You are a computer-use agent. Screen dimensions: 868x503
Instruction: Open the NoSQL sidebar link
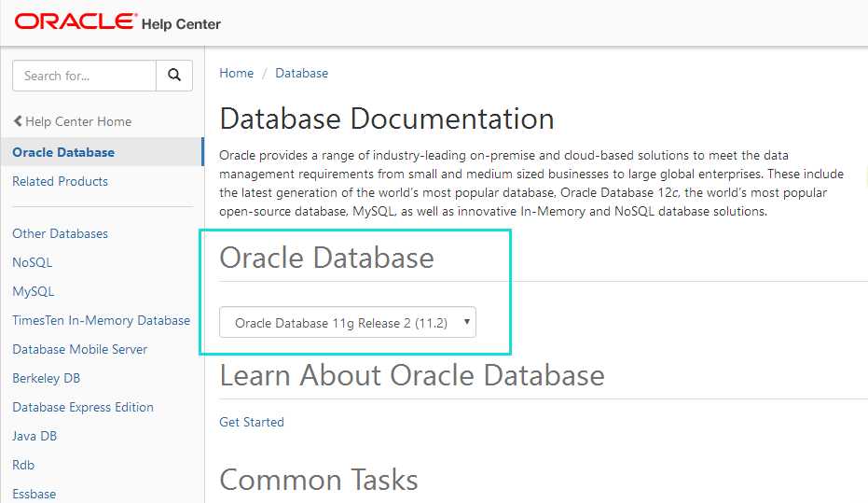point(32,262)
